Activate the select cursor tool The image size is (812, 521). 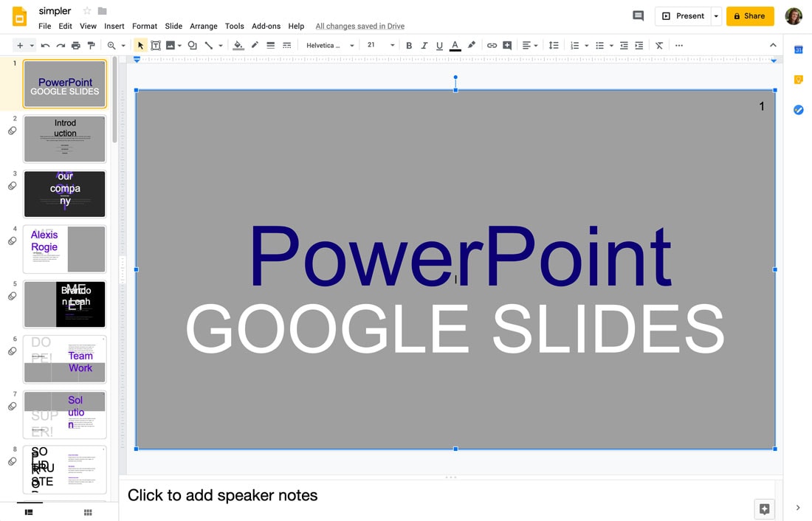[x=140, y=46]
